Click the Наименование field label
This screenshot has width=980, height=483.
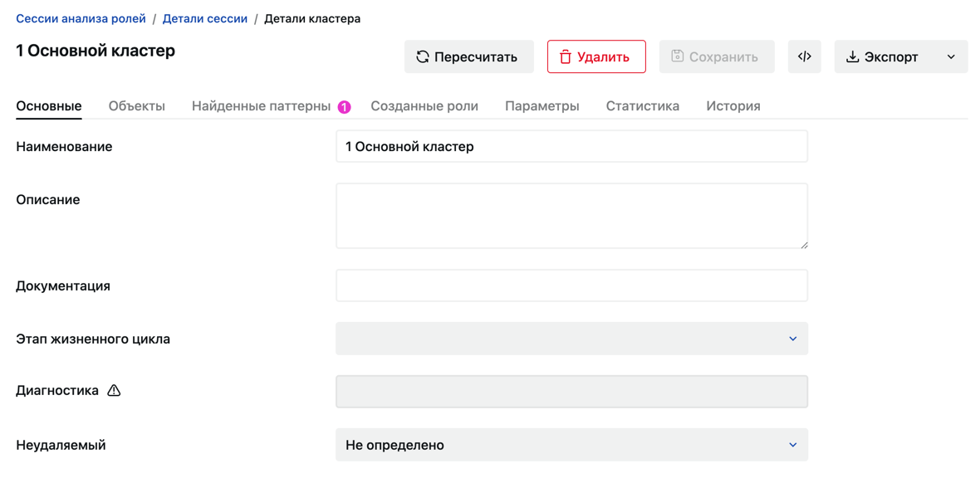coord(65,147)
